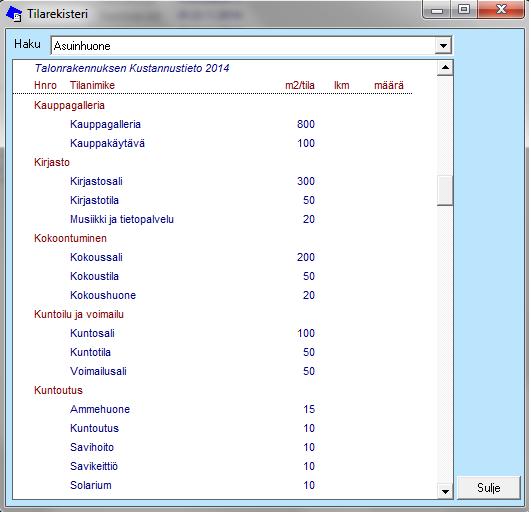
Task: Close the dialog with the Sulje button
Action: (x=488, y=488)
